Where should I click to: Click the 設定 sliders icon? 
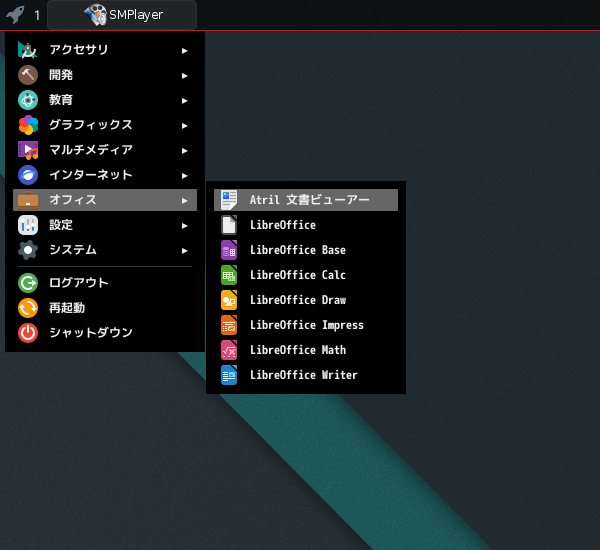(x=28, y=225)
